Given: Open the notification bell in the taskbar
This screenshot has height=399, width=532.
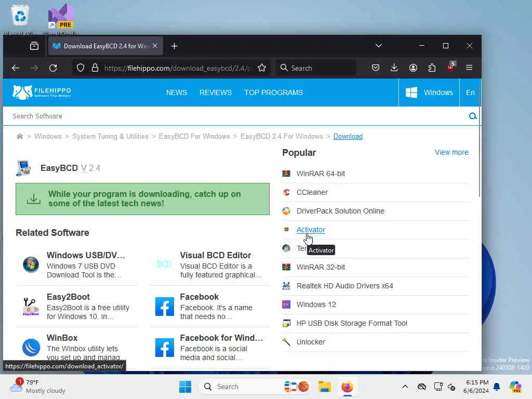Looking at the screenshot, I should [497, 387].
